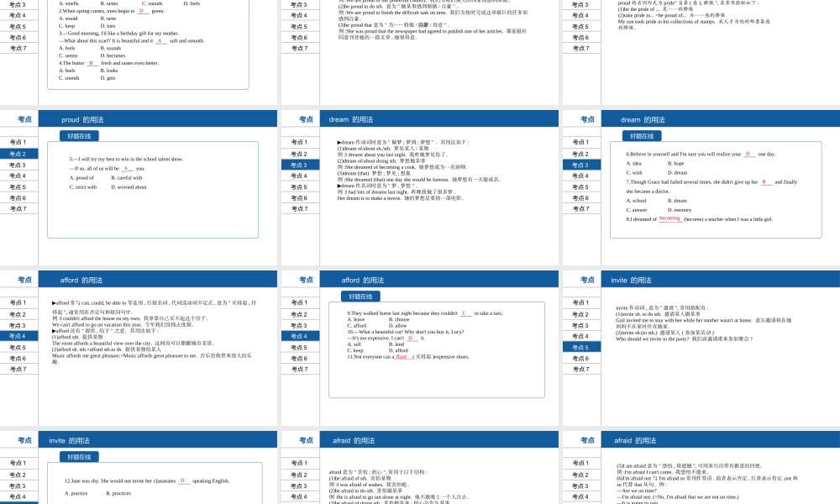Click option 'B. looks' in the butter question
840x504 pixels.
click(x=109, y=71)
